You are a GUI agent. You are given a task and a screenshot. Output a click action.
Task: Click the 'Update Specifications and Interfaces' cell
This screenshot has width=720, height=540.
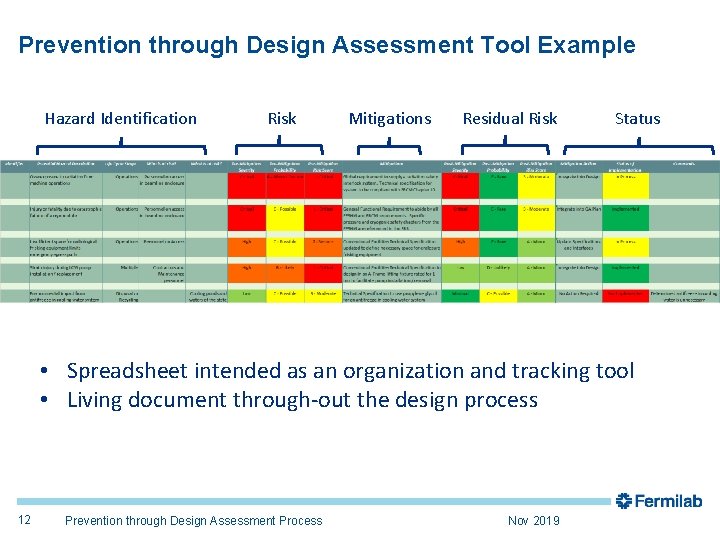[579, 247]
